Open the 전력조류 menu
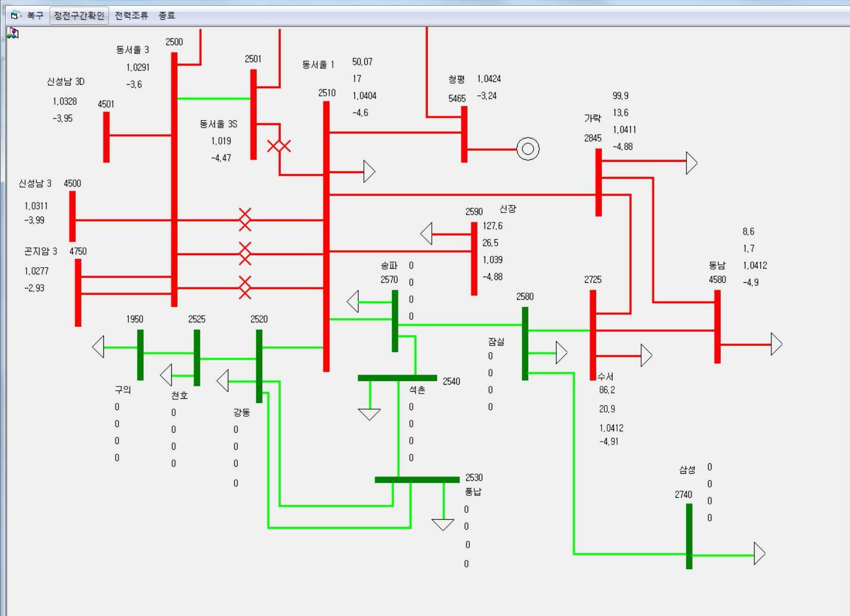 [131, 16]
